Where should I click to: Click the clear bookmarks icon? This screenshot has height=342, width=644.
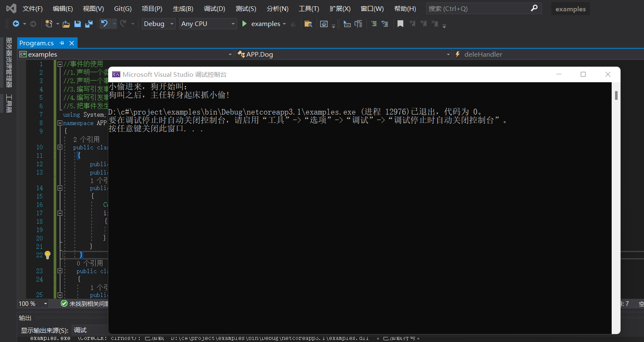pyautogui.click(x=435, y=24)
